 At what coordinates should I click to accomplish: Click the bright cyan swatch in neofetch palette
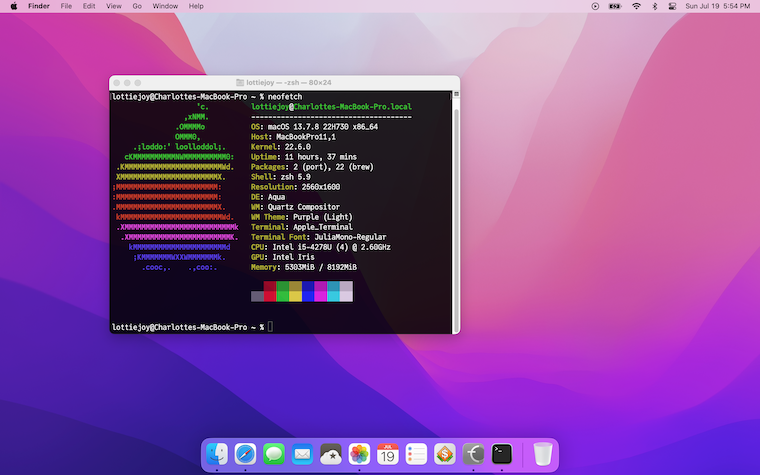click(x=333, y=296)
